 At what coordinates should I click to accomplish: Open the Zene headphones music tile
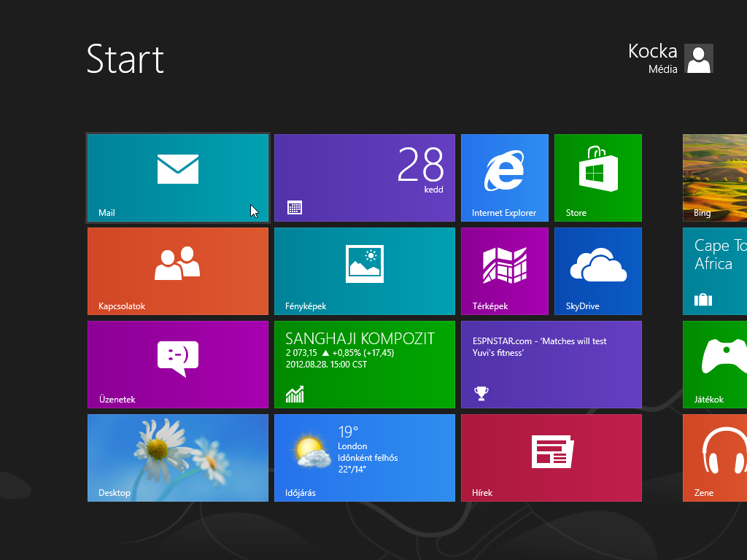(715, 457)
